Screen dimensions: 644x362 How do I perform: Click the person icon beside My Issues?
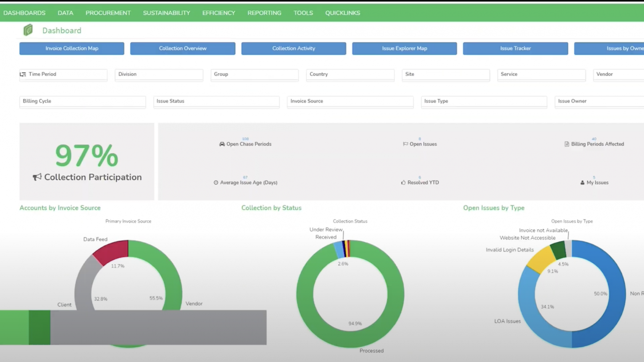[x=582, y=182]
